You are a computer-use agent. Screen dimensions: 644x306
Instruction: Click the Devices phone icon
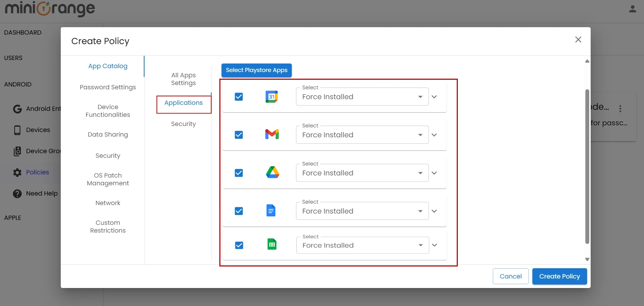[17, 130]
